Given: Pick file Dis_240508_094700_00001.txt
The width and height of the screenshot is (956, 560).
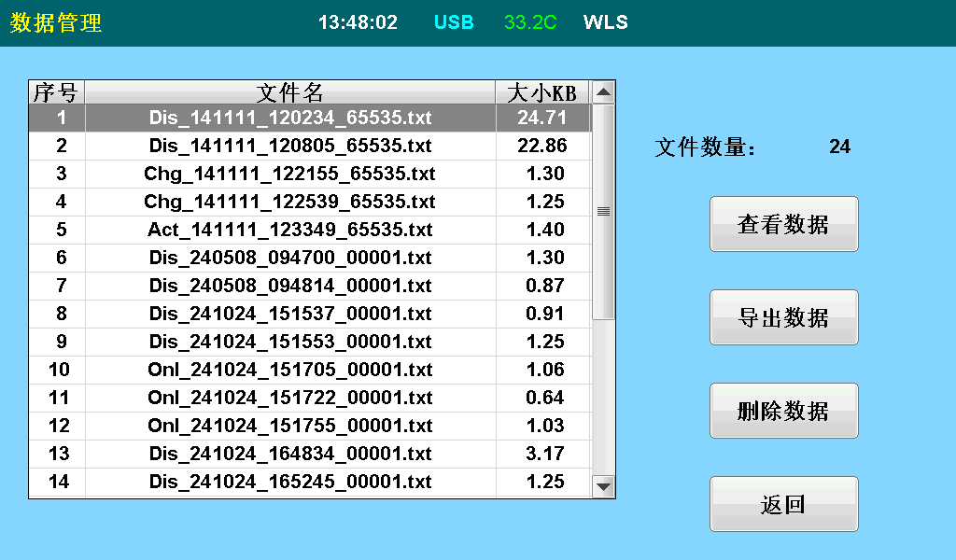Looking at the screenshot, I should (290, 258).
